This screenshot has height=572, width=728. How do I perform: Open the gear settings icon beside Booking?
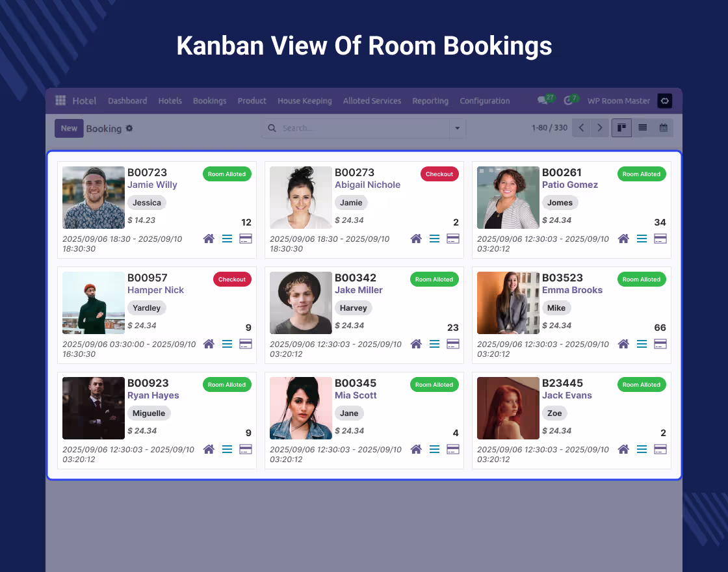129,128
